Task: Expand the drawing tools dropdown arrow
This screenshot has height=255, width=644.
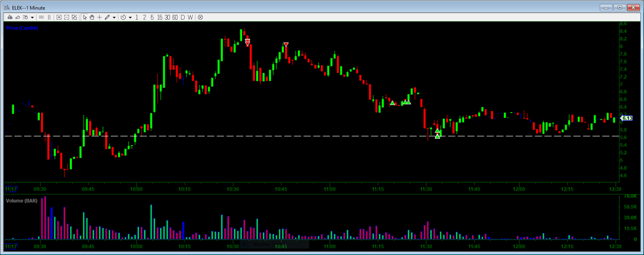Action: (114, 17)
